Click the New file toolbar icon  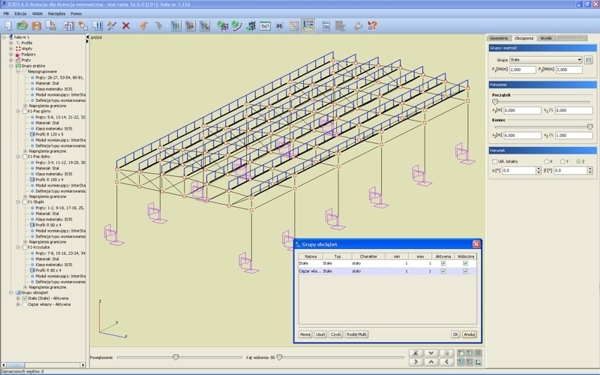8,26
